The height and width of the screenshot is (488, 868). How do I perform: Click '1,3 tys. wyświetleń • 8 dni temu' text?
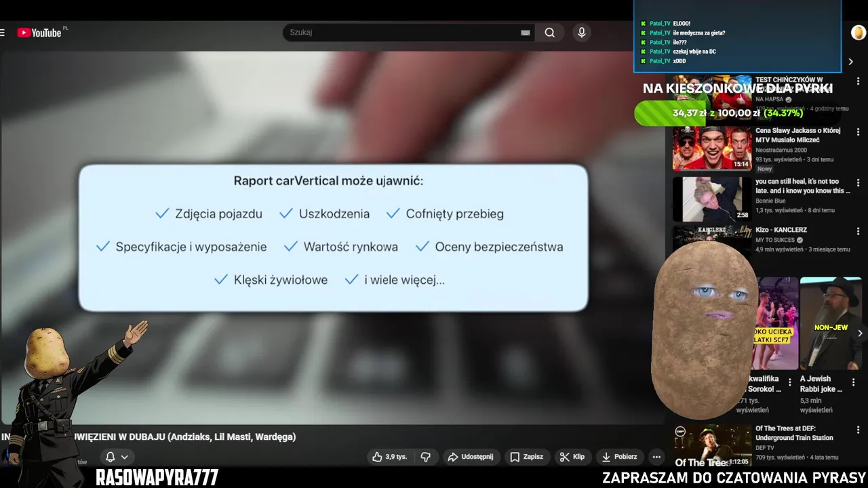point(795,210)
